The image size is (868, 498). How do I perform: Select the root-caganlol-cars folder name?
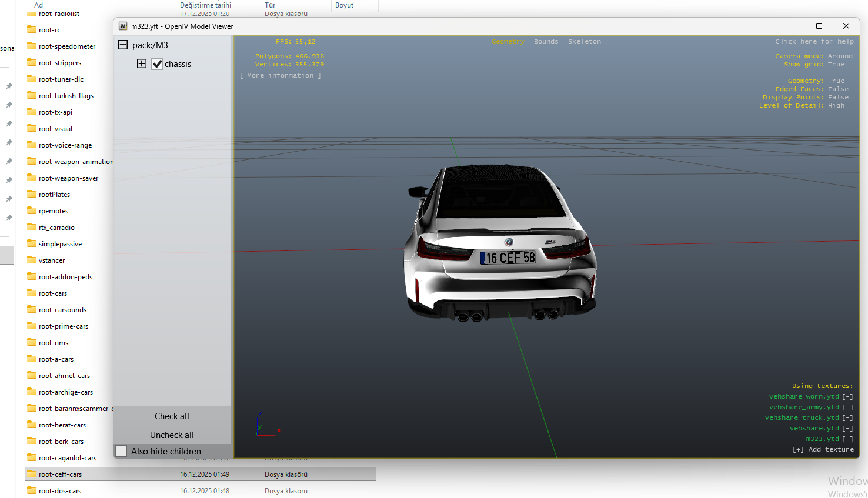point(68,458)
